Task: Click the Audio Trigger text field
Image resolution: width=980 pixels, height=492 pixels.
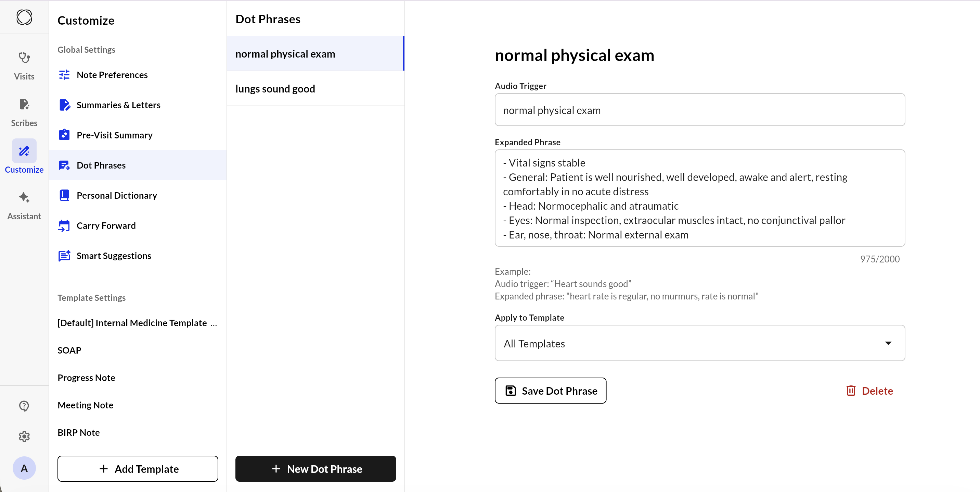Action: [699, 110]
